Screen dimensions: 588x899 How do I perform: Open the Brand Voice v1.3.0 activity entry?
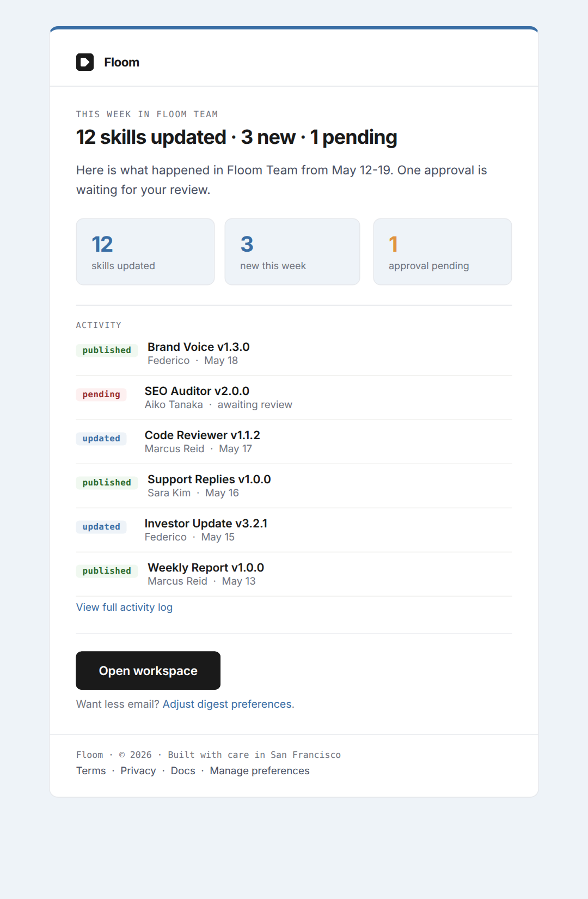[x=294, y=354]
